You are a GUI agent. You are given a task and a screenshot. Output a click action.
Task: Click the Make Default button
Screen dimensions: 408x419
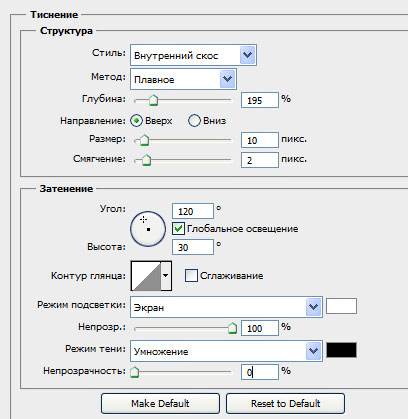160,404
